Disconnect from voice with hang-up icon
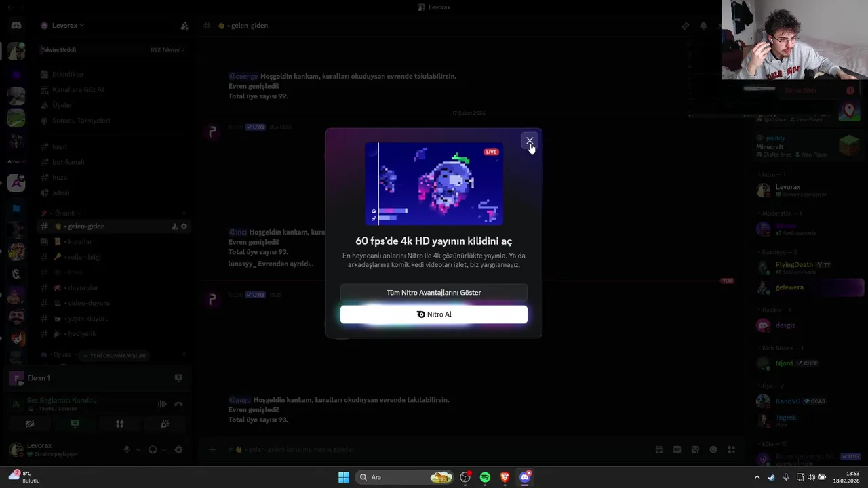Image resolution: width=868 pixels, height=488 pixels. pos(178,404)
